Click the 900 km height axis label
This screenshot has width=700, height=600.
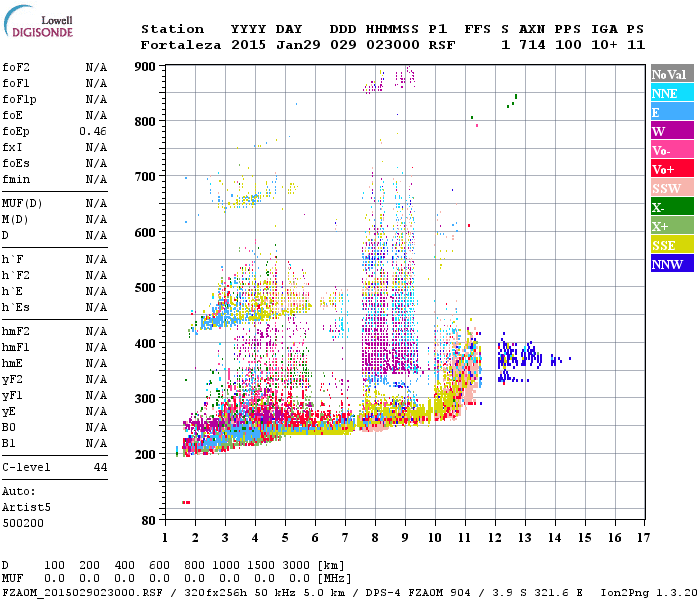click(145, 67)
